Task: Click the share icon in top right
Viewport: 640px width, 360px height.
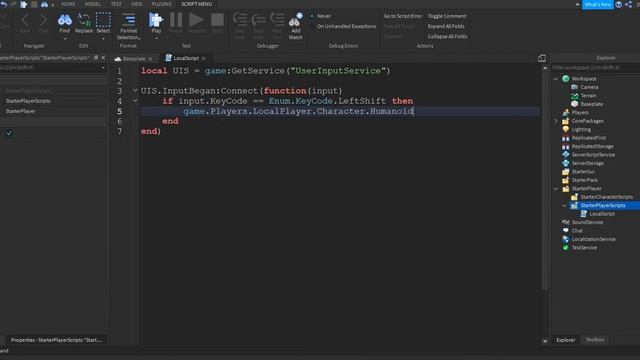Action: pos(629,4)
